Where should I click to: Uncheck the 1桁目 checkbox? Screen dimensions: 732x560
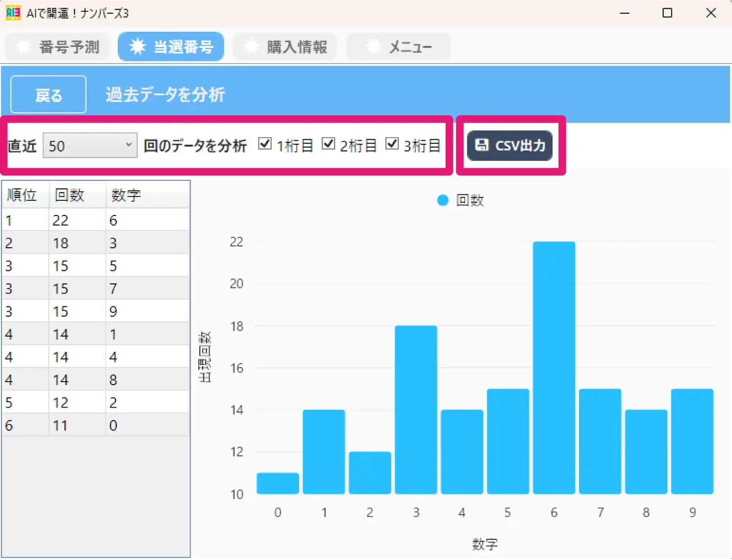(x=265, y=144)
